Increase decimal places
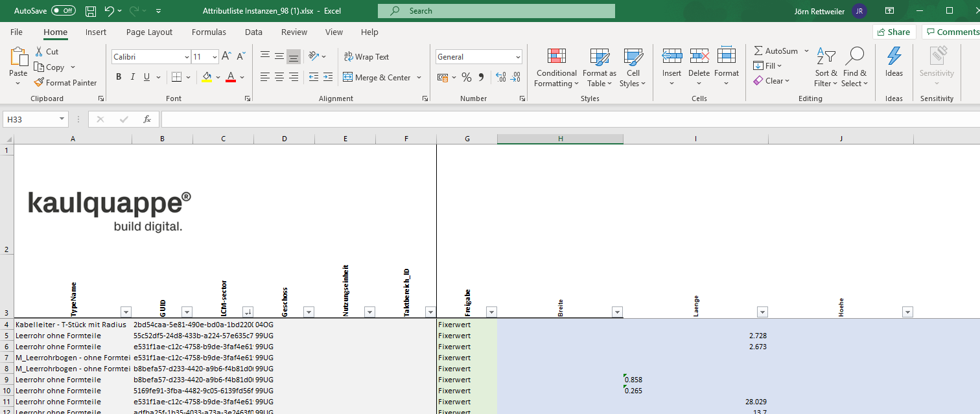The width and height of the screenshot is (980, 414). 500,77
